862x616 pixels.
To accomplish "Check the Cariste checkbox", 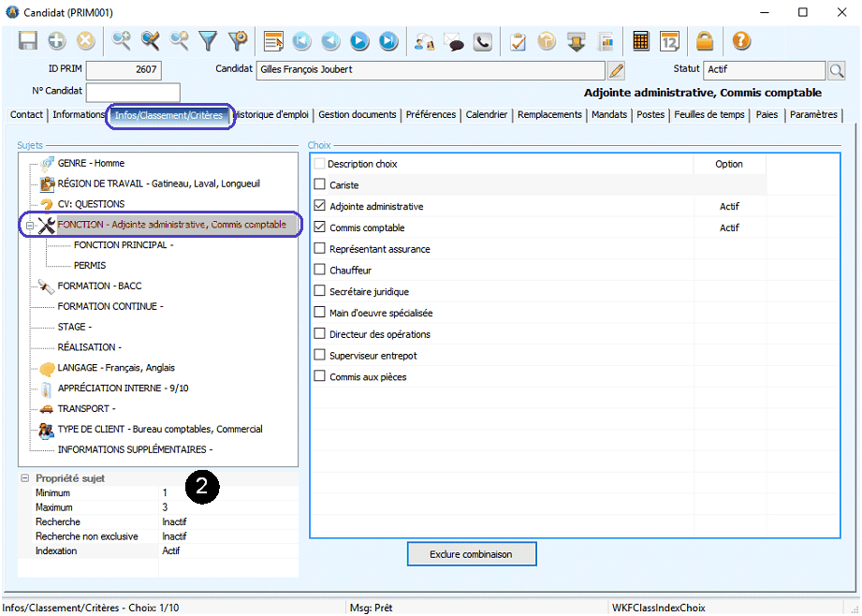I will (320, 185).
